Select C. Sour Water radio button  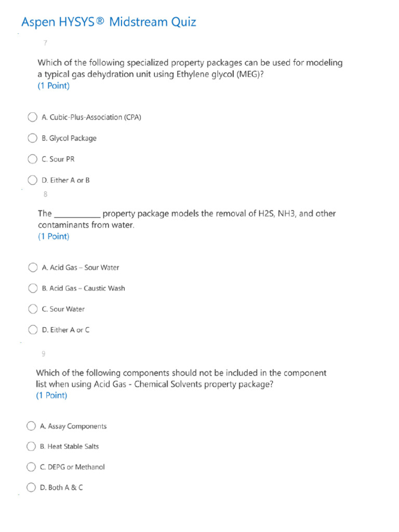coord(33,309)
